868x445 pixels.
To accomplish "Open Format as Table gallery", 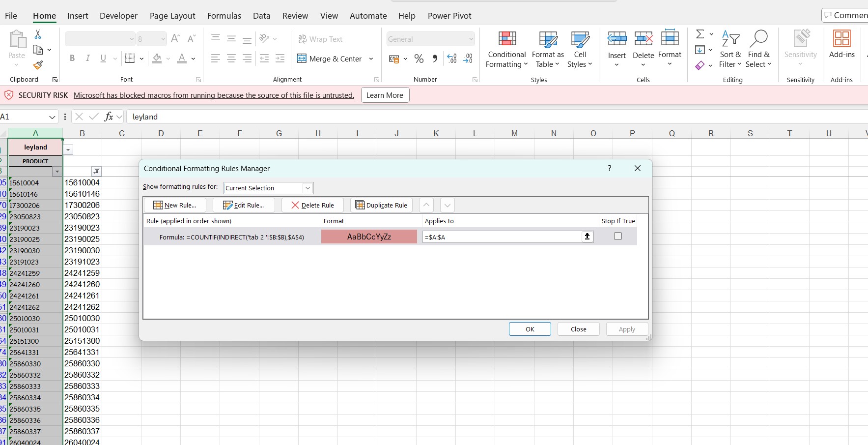I will [548, 49].
